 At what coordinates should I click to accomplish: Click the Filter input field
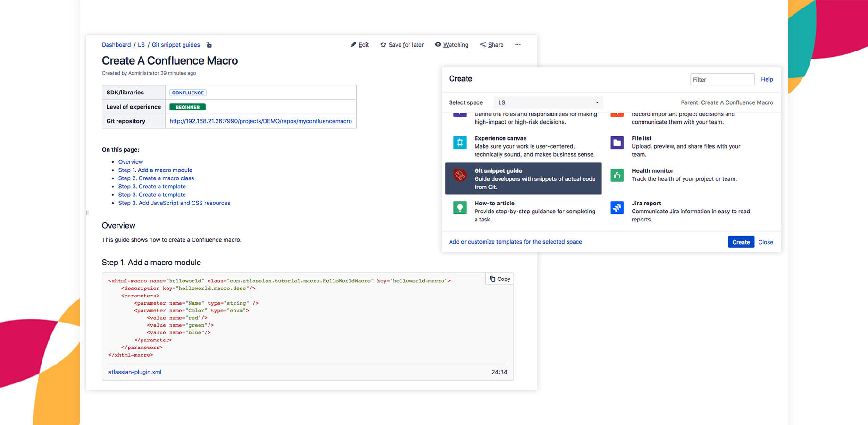coord(722,80)
